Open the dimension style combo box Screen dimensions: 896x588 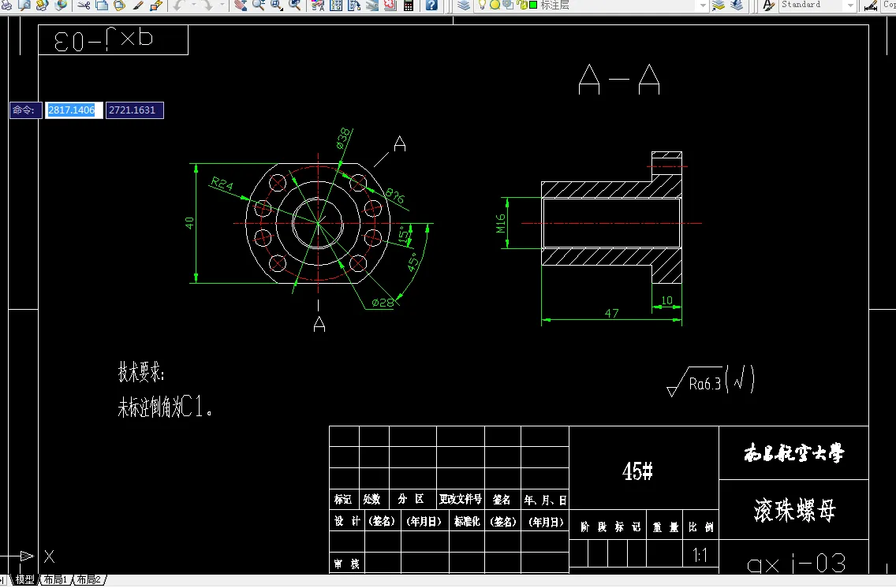(x=889, y=6)
